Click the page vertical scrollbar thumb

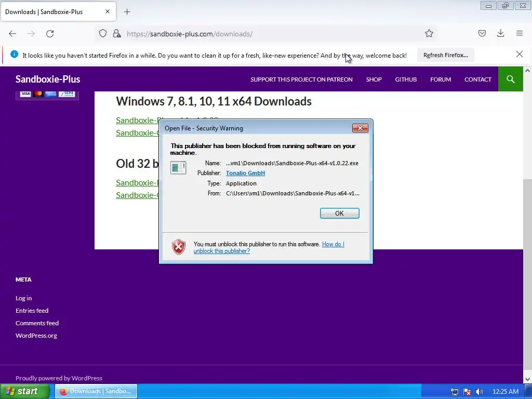(527, 275)
